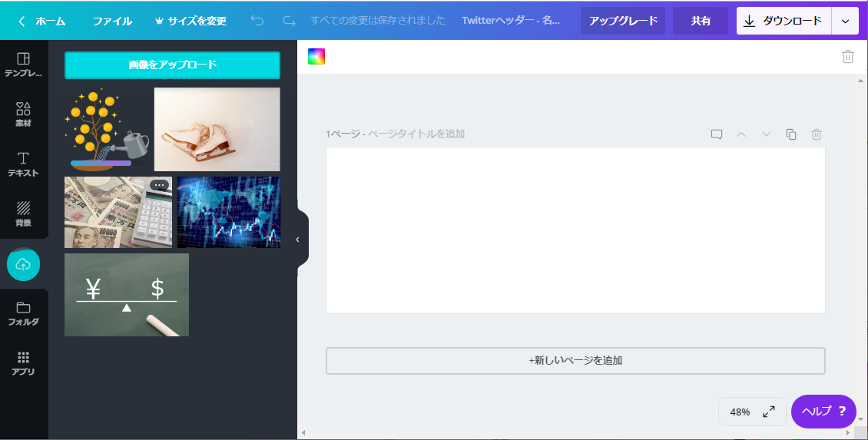This screenshot has height=440, width=868.
Task: Click the redo arrow icon
Action: coord(289,21)
